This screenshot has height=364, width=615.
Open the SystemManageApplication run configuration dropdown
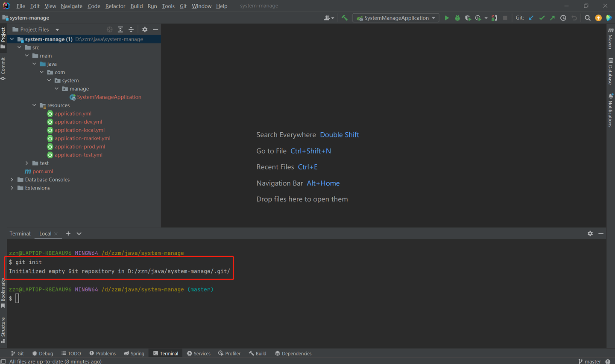[x=396, y=18]
